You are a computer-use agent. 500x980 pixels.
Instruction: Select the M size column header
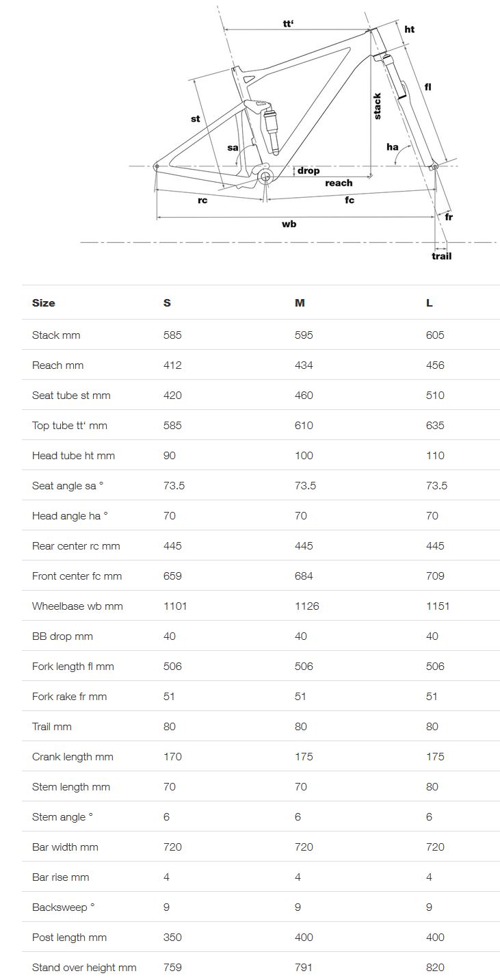tap(300, 302)
